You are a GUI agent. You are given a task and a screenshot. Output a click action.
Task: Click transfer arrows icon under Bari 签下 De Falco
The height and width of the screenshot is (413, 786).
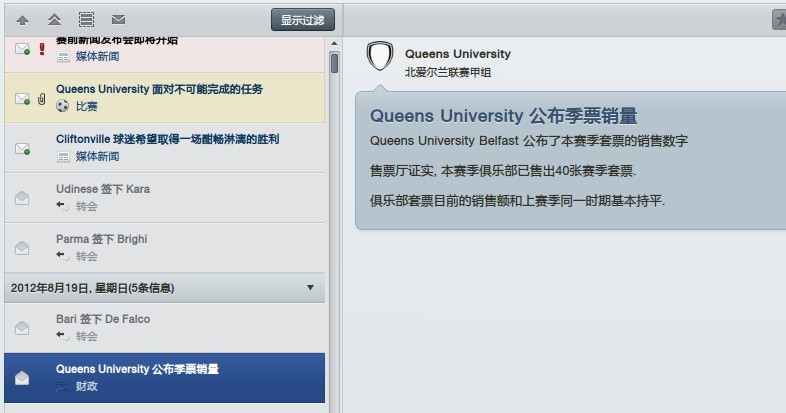click(63, 336)
